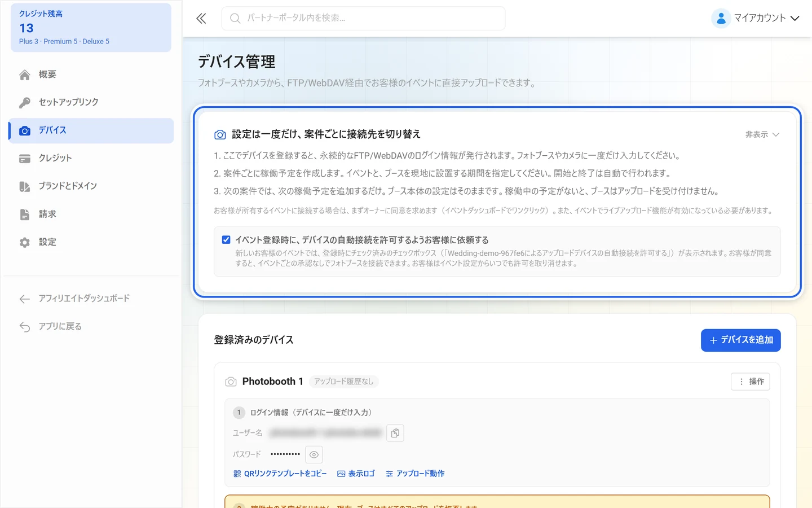Go to セットアップリンク page
This screenshot has height=508, width=812.
pyautogui.click(x=91, y=102)
